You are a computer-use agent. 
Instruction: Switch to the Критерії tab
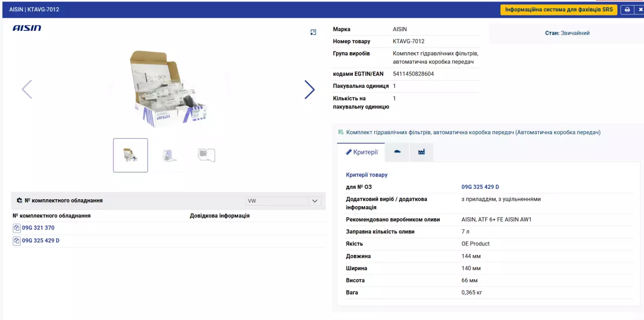[x=362, y=152]
